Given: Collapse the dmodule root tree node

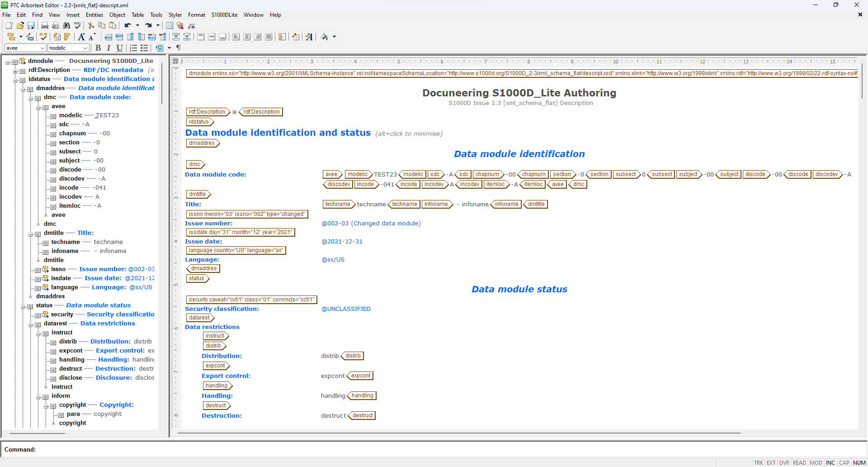Looking at the screenshot, I should coord(8,62).
